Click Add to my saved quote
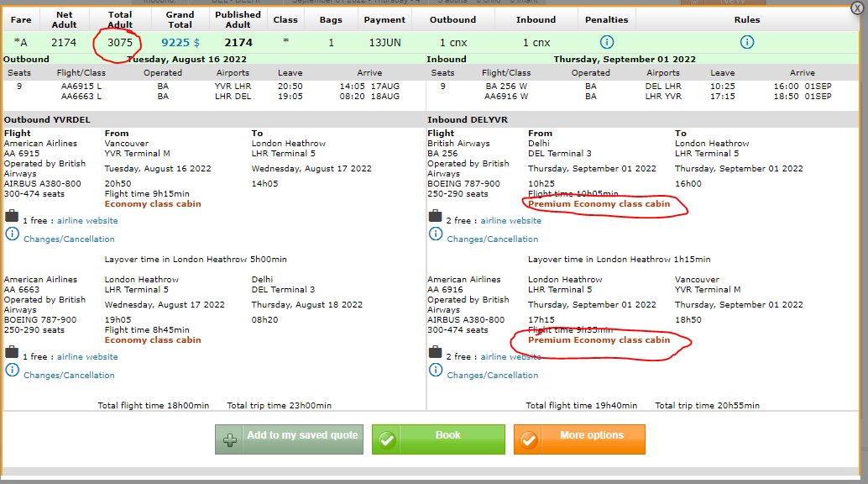Viewport: 868px width, 484px height. tap(289, 439)
